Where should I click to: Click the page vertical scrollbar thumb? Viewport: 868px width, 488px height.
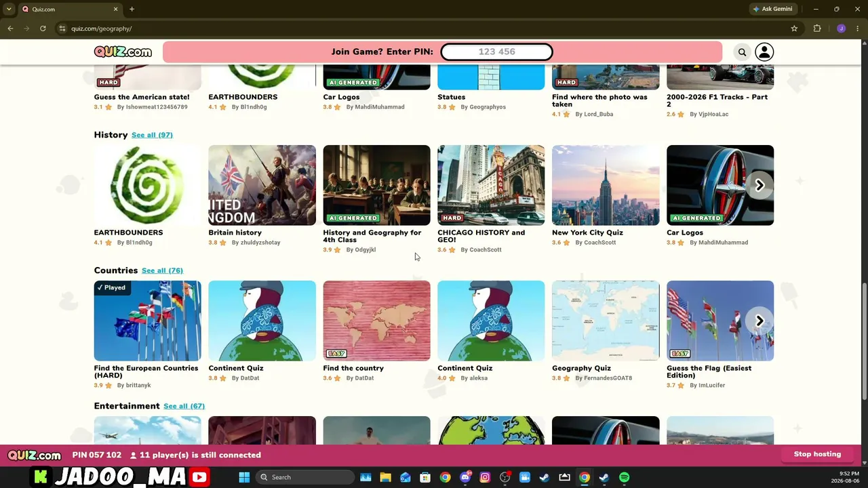[x=864, y=342]
